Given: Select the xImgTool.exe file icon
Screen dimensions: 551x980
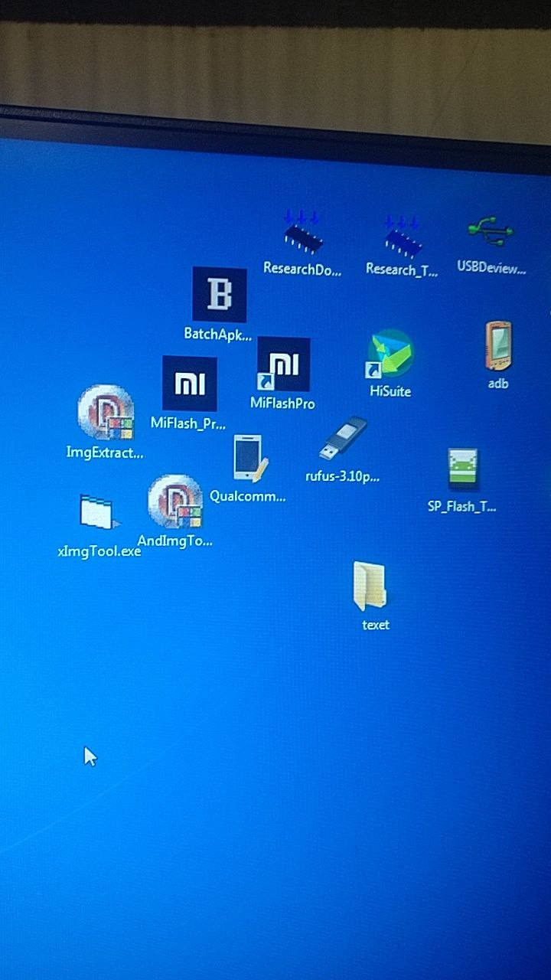Looking at the screenshot, I should (99, 513).
